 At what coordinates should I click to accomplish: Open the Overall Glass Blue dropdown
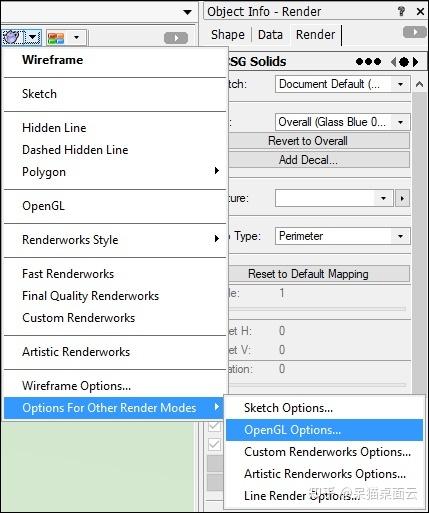343,122
